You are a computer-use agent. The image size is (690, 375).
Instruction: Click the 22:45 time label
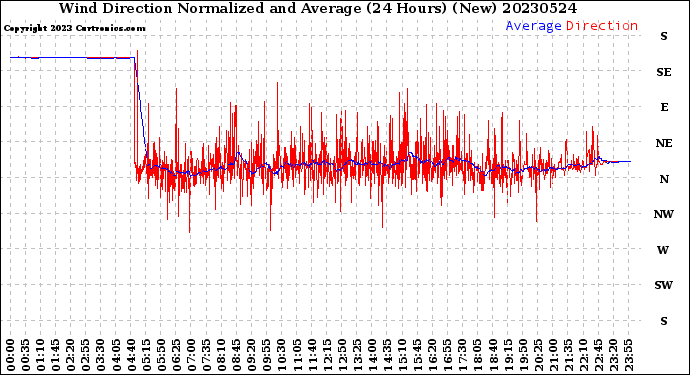tap(598, 355)
